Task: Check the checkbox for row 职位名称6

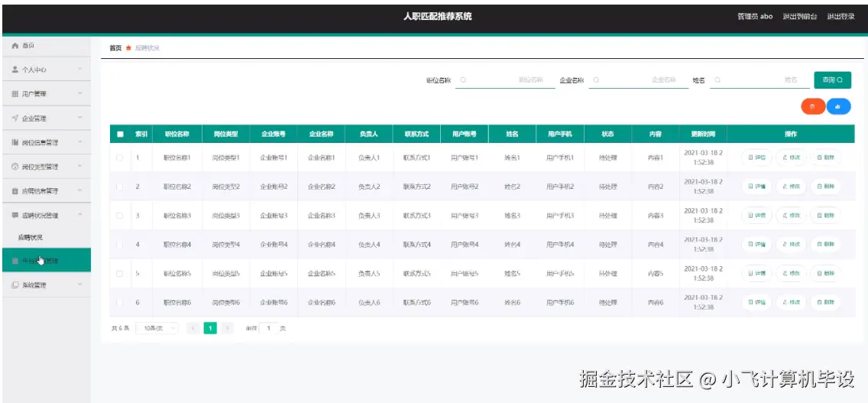Action: coord(119,303)
